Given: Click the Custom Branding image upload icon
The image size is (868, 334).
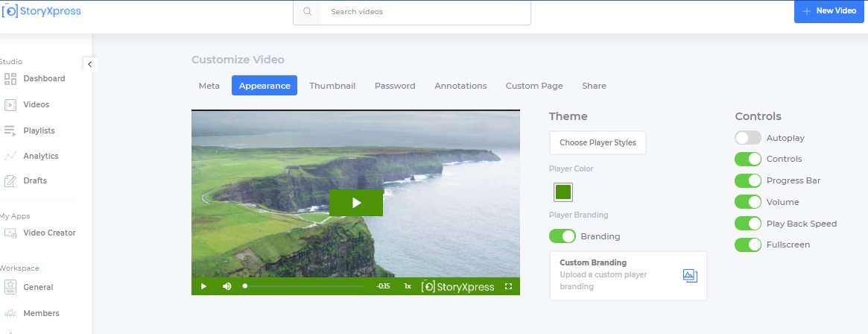Looking at the screenshot, I should tap(690, 275).
